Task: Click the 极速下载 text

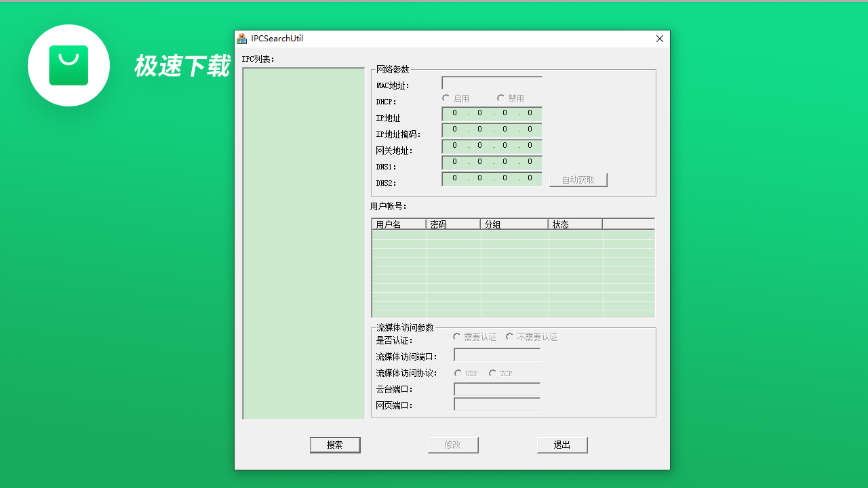Action: click(182, 66)
